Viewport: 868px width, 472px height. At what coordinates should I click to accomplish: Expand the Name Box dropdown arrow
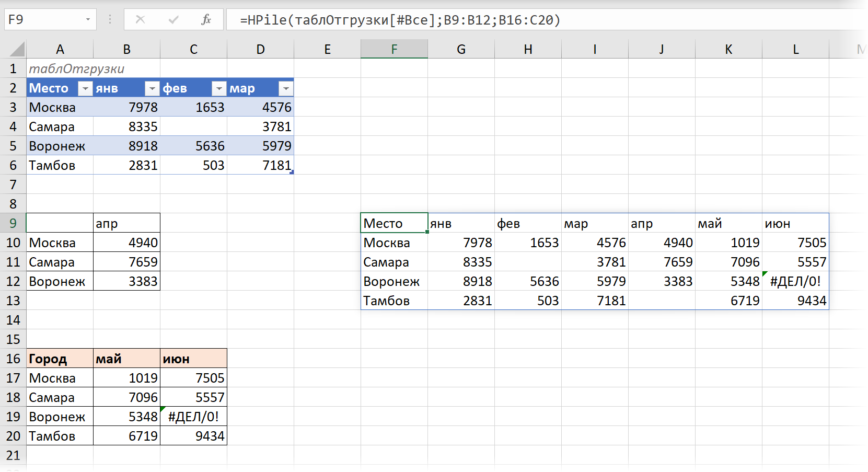tap(88, 20)
